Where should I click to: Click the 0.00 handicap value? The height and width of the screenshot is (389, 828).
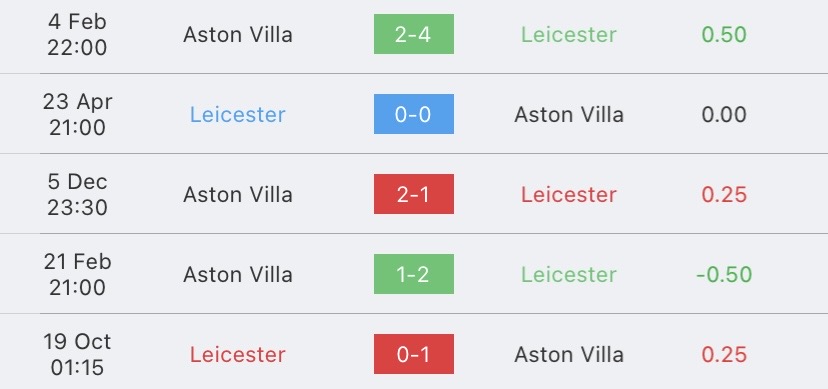tap(724, 115)
